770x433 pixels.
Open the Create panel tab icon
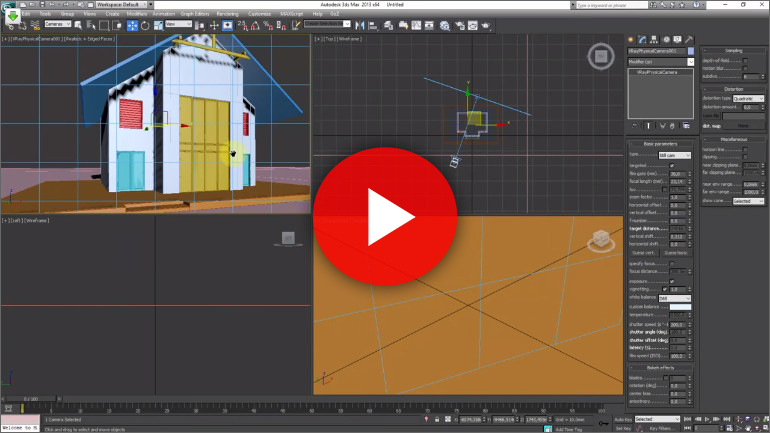point(631,39)
